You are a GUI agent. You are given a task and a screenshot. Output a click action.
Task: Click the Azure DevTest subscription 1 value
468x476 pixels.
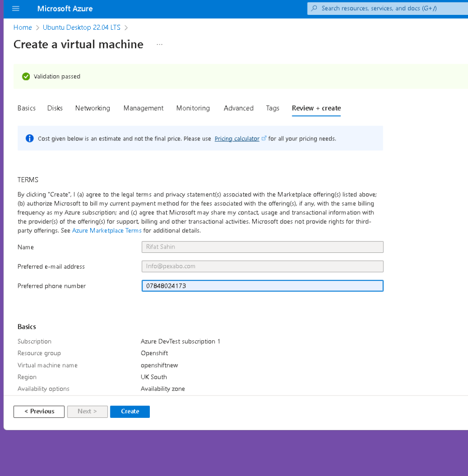tap(181, 341)
